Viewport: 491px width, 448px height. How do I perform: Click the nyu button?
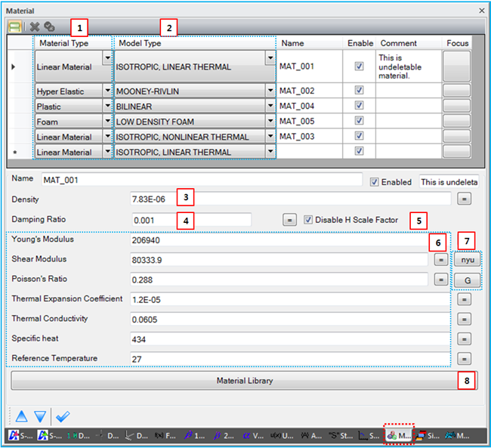click(x=468, y=260)
